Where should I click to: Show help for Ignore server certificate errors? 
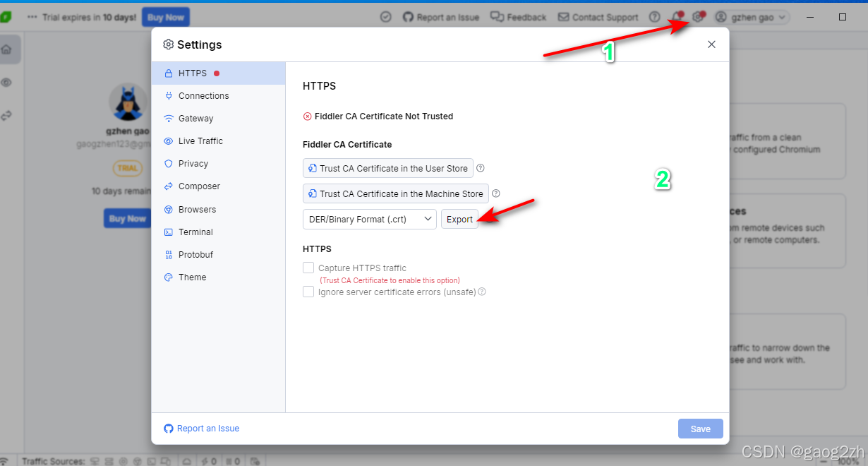coord(482,292)
